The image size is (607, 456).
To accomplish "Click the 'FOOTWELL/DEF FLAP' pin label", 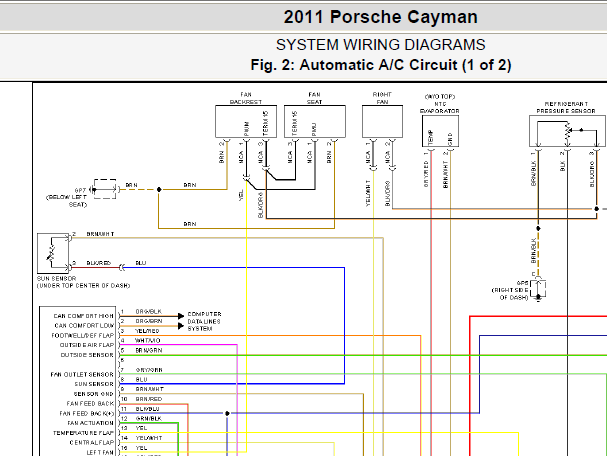I will (82, 335).
